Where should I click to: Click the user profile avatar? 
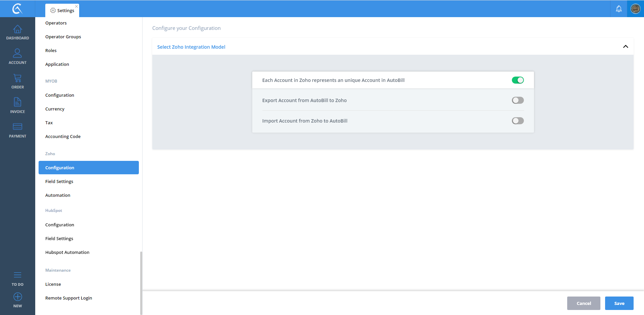(x=635, y=9)
